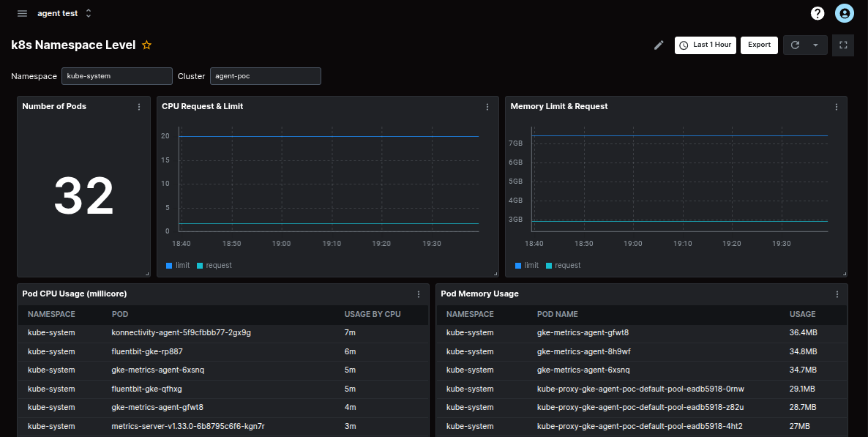The width and height of the screenshot is (868, 437).
Task: Unstar the k8s Namespace Level dashboard
Action: [x=146, y=45]
